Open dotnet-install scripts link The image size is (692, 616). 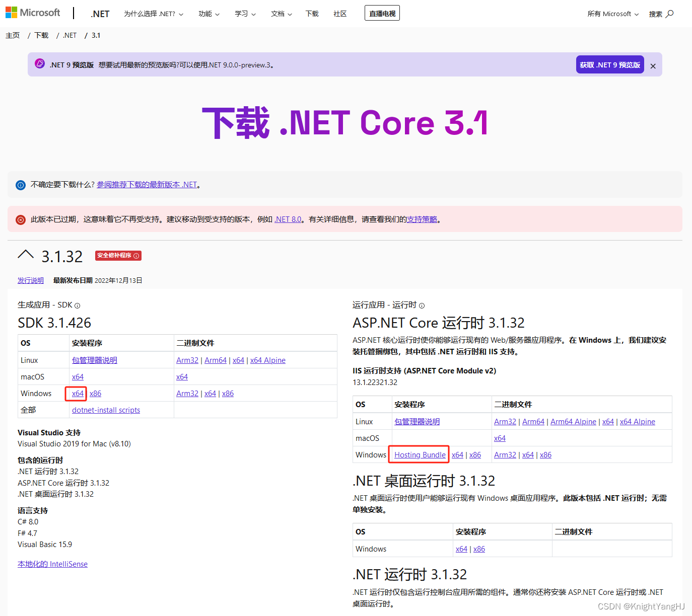tap(106, 410)
